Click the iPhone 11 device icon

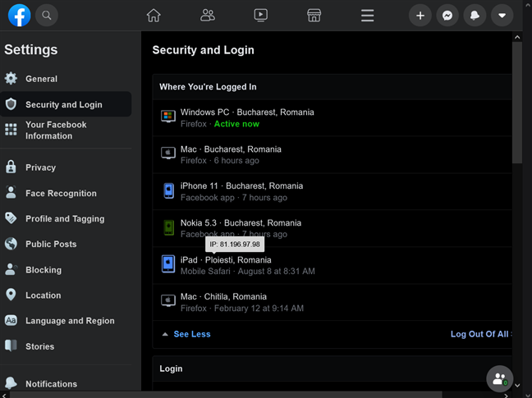(168, 191)
